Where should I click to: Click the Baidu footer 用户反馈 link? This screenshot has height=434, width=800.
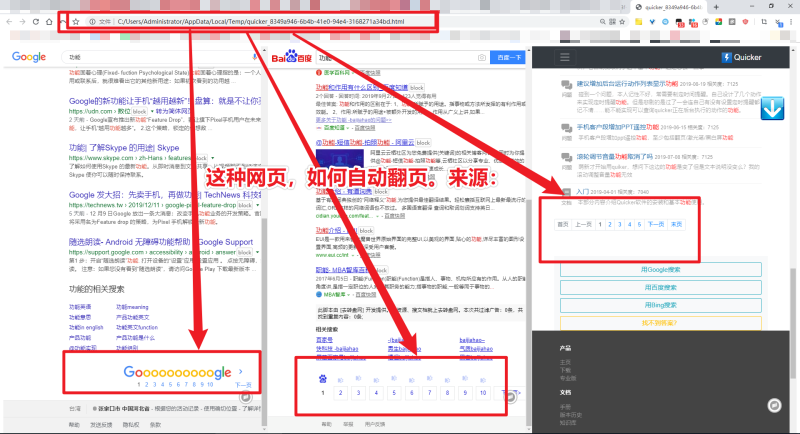point(374,424)
